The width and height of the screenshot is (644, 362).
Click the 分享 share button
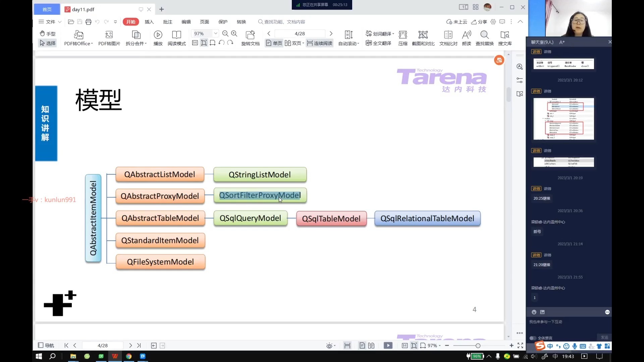(479, 22)
